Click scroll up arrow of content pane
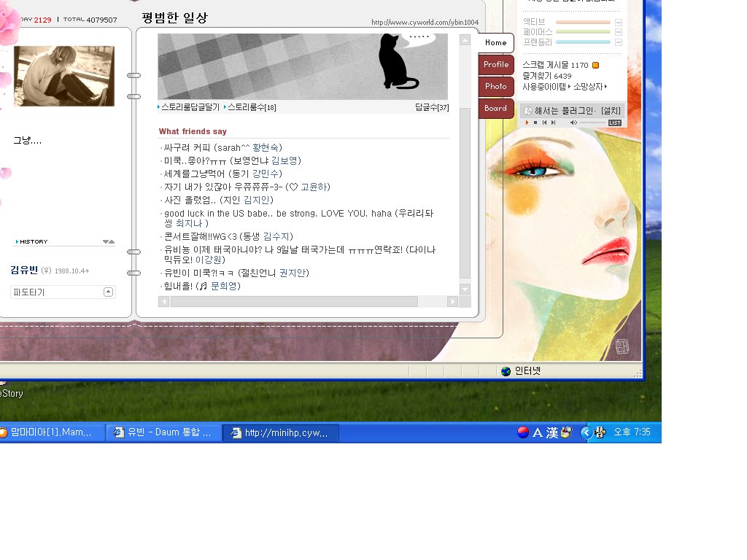The image size is (747, 560). click(x=465, y=40)
